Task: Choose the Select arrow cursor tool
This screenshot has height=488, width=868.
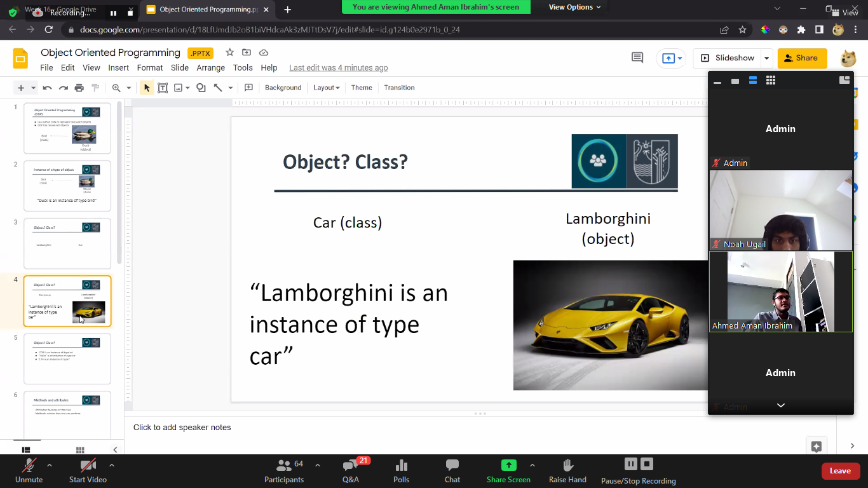Action: coord(147,88)
